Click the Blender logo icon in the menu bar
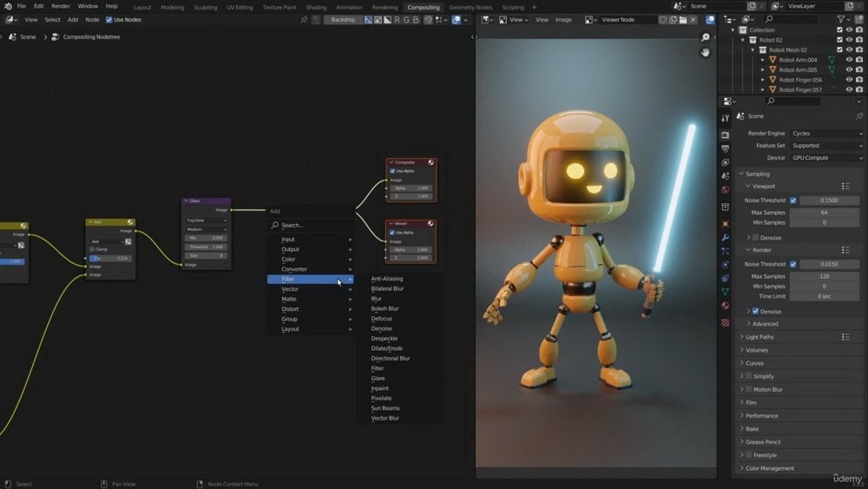This screenshot has height=489, width=868. point(8,6)
